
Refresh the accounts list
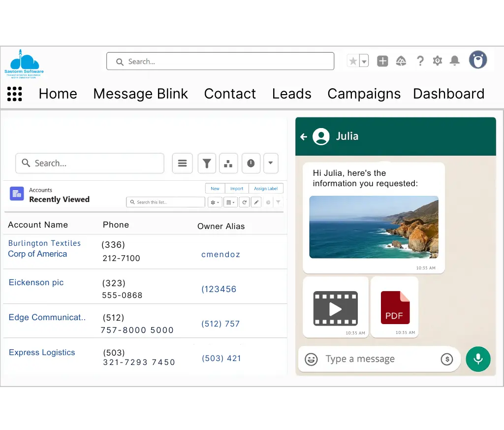coord(244,202)
